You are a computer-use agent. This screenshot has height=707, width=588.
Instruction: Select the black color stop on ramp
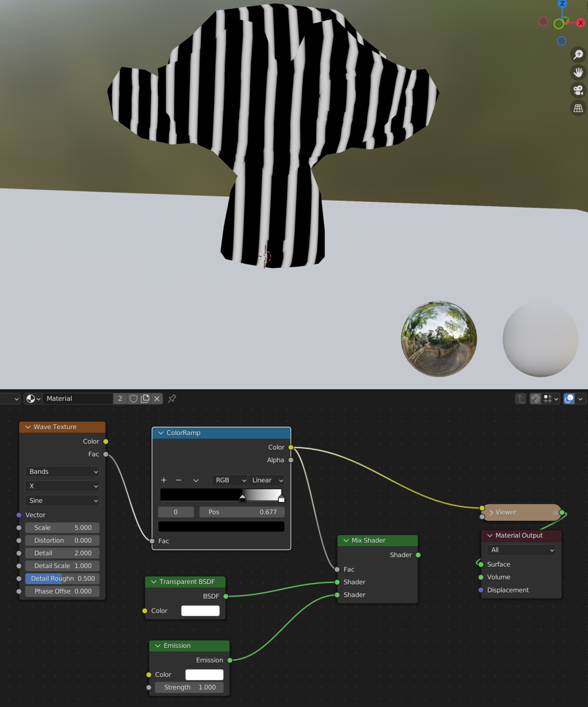point(243,498)
